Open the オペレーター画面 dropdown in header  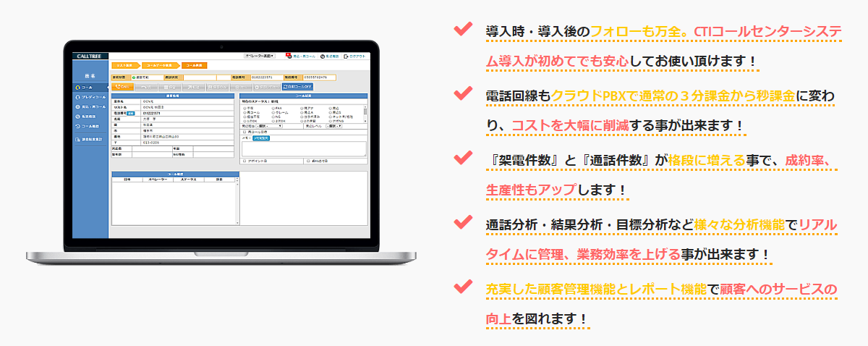coord(259,56)
